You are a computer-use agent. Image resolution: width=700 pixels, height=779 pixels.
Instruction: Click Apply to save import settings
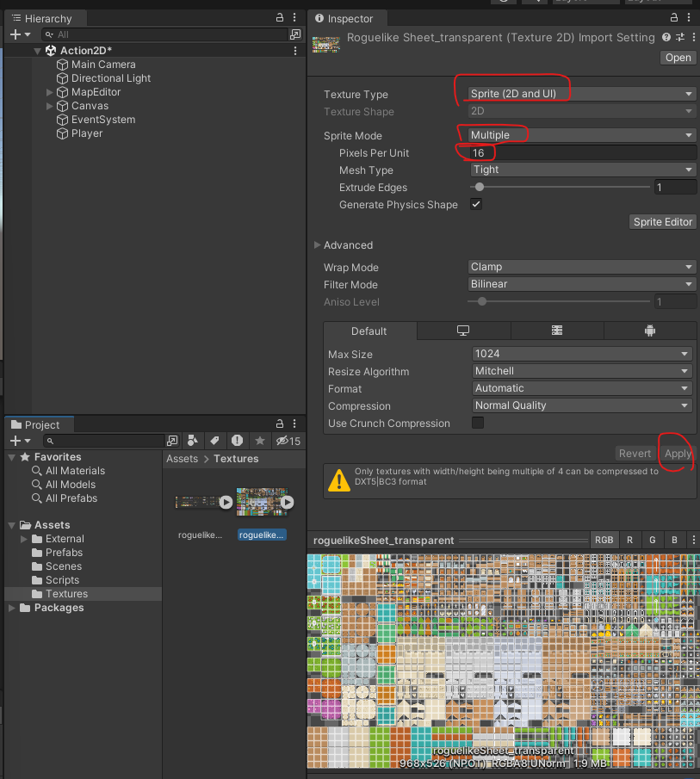tap(678, 454)
